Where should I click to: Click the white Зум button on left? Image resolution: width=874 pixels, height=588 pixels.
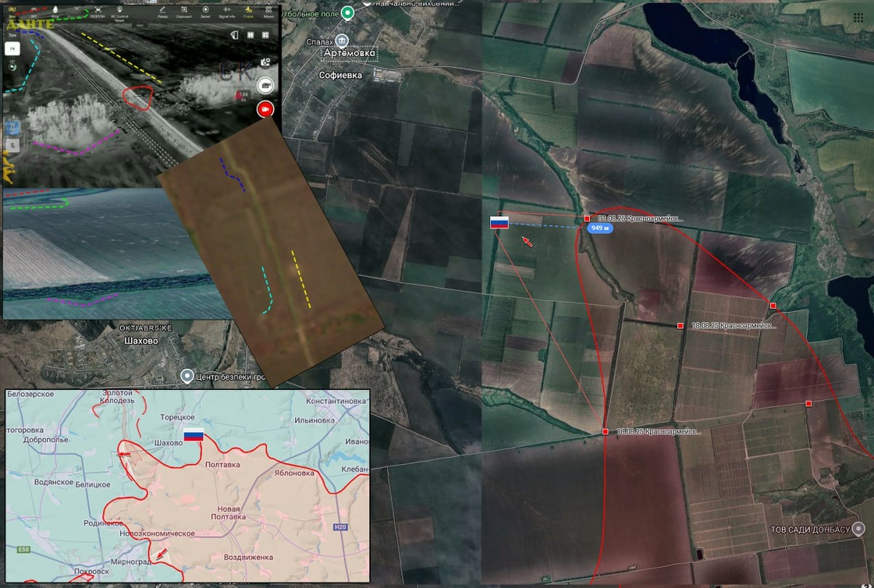(12, 49)
